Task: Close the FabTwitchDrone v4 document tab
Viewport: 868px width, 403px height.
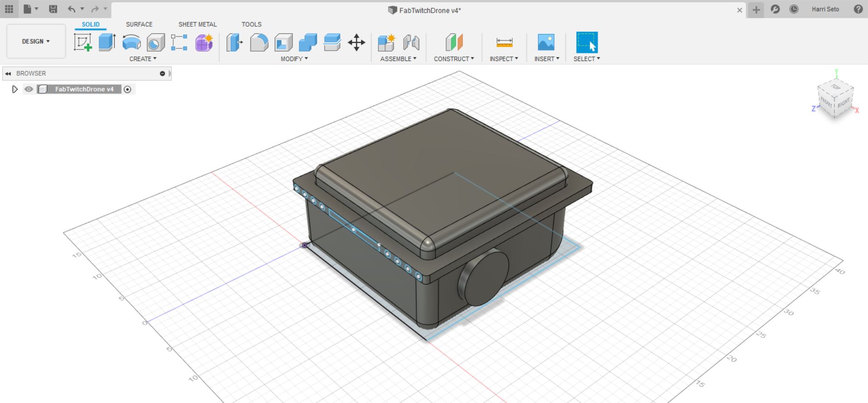Action: coord(740,10)
